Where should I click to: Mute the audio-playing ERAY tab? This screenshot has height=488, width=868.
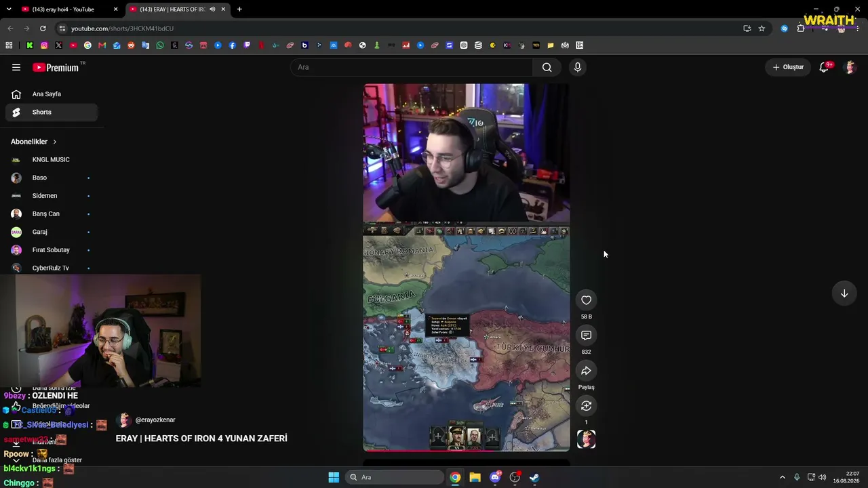click(x=212, y=9)
